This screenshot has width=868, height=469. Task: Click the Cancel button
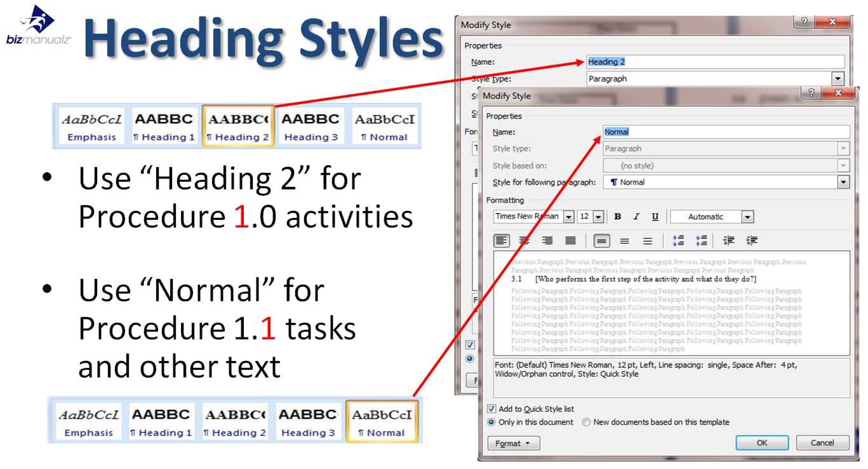822,443
